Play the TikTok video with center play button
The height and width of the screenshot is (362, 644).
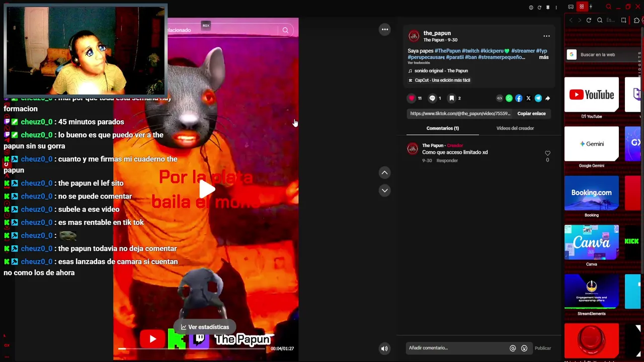pos(207,189)
